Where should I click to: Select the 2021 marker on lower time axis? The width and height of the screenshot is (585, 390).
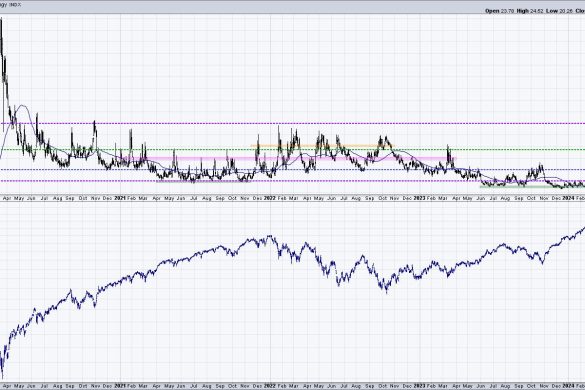point(119,386)
